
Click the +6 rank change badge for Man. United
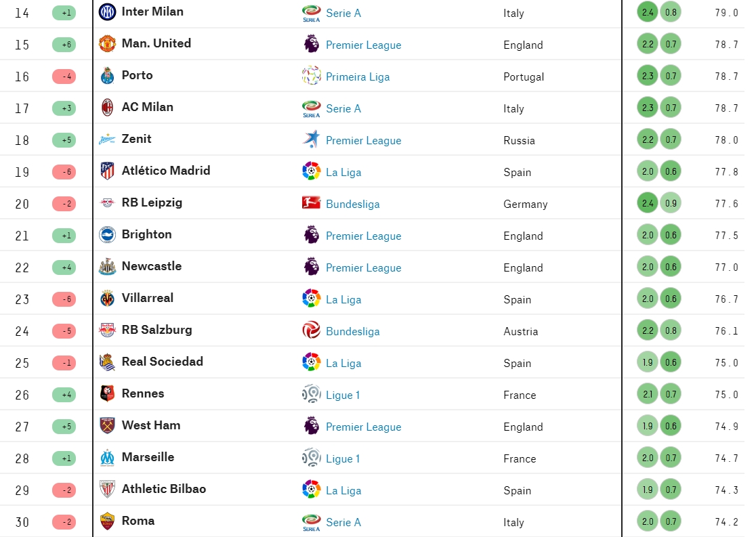click(64, 45)
